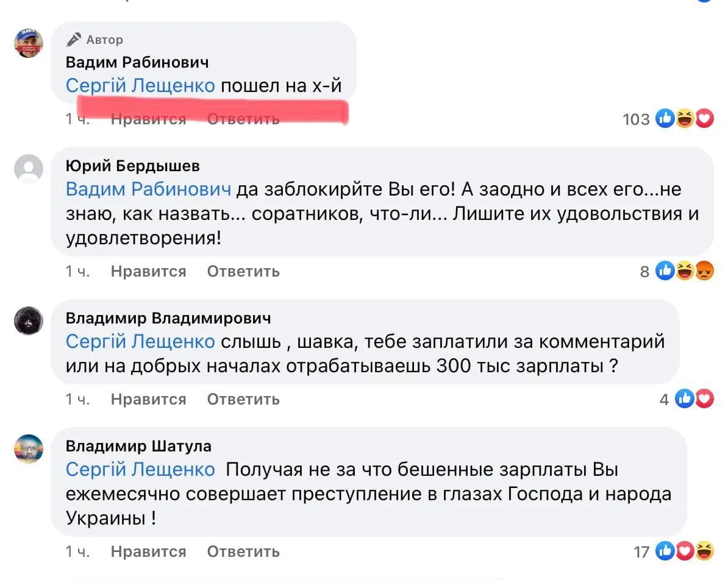Click the laughing emoji on Рабинович's comment

point(685,119)
